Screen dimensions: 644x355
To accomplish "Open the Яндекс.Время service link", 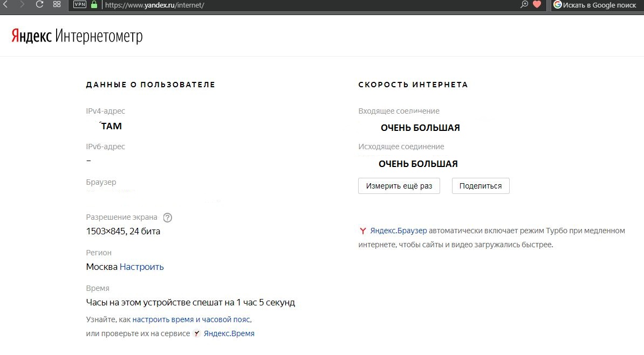I will pos(229,333).
